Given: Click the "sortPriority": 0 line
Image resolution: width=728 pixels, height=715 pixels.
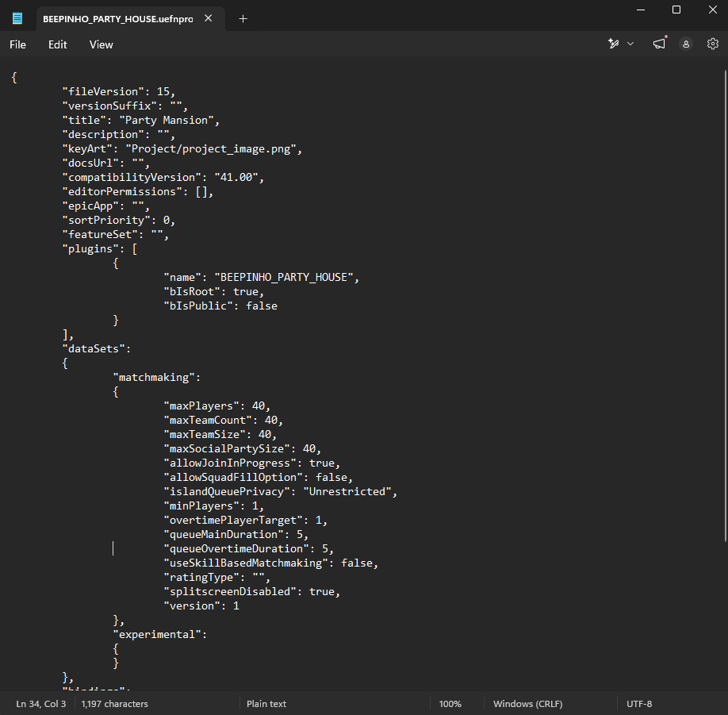Looking at the screenshot, I should coord(119,221).
